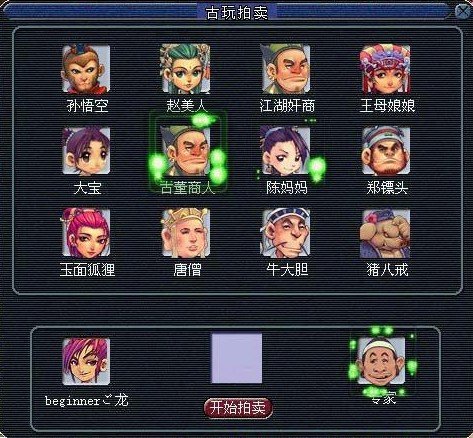
Task: Click the 郑镖头 portrait
Action: tap(386, 151)
